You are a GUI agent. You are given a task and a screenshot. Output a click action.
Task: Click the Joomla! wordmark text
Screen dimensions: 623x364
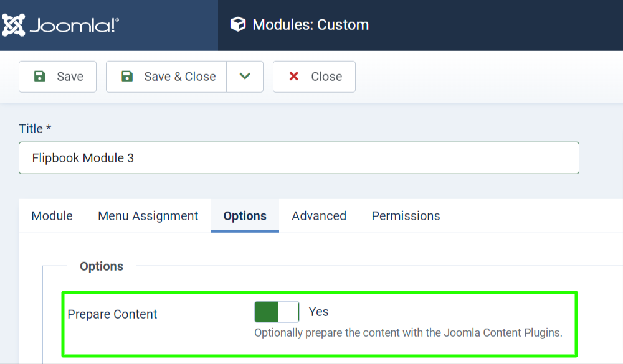74,26
